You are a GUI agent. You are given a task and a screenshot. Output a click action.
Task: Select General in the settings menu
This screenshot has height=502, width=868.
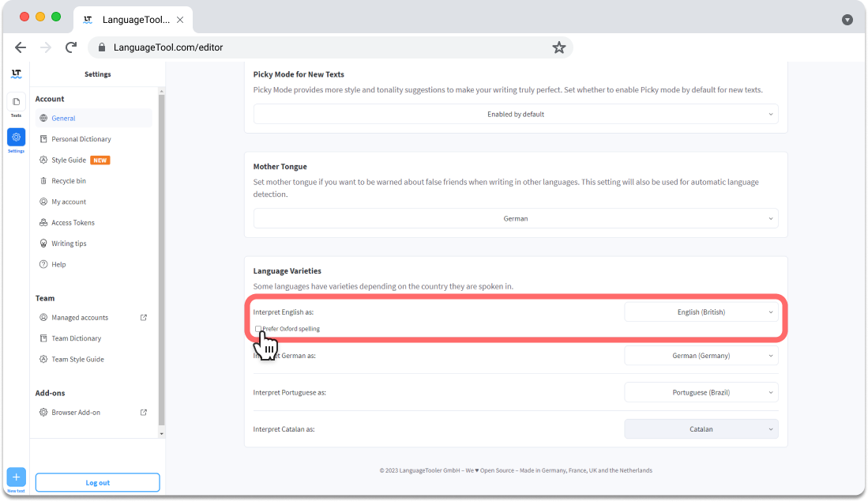tap(93, 118)
